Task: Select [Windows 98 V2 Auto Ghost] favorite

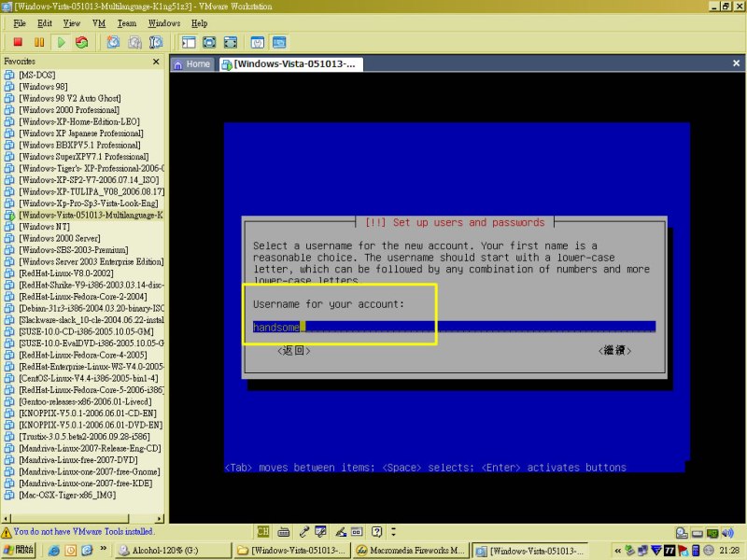Action: click(69, 98)
